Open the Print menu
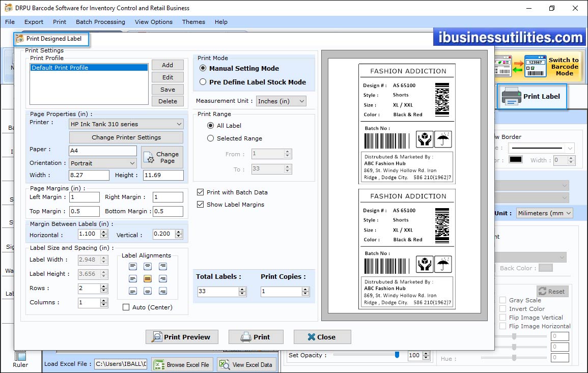The height and width of the screenshot is (373, 588). click(59, 22)
